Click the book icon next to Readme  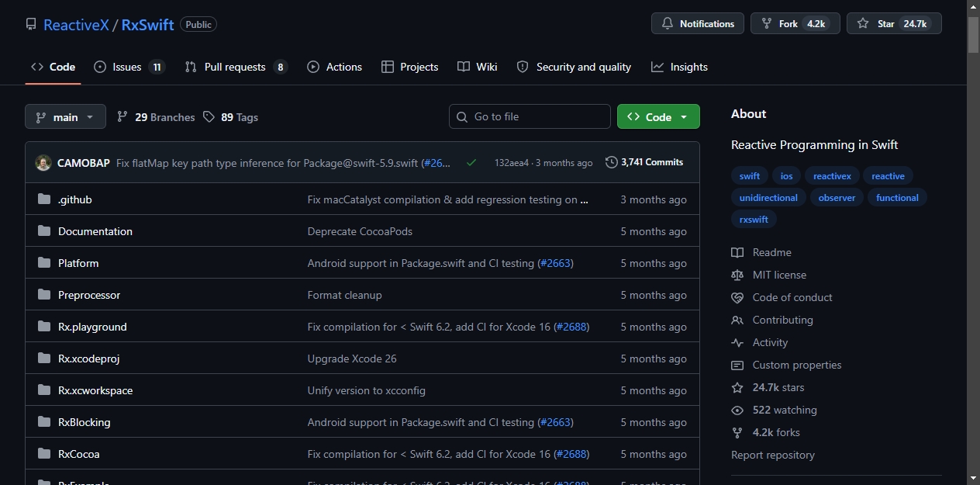tap(737, 252)
